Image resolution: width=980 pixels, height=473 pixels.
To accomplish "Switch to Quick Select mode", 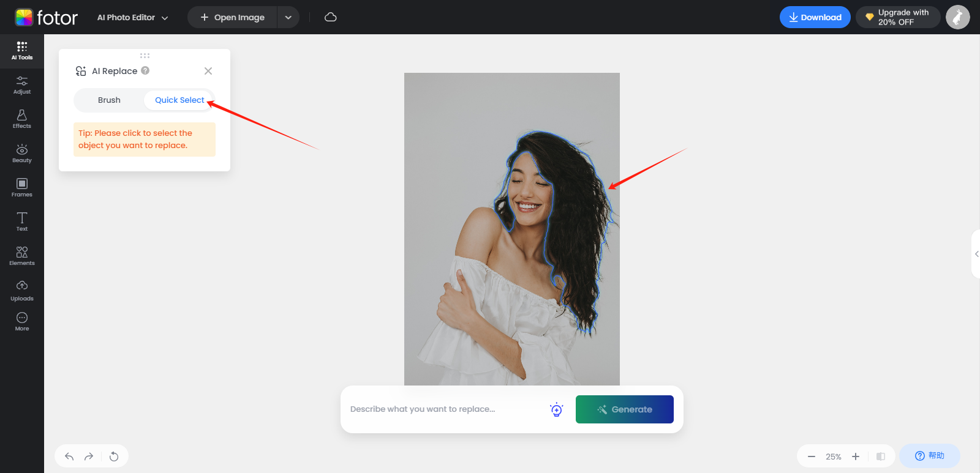I will [179, 100].
